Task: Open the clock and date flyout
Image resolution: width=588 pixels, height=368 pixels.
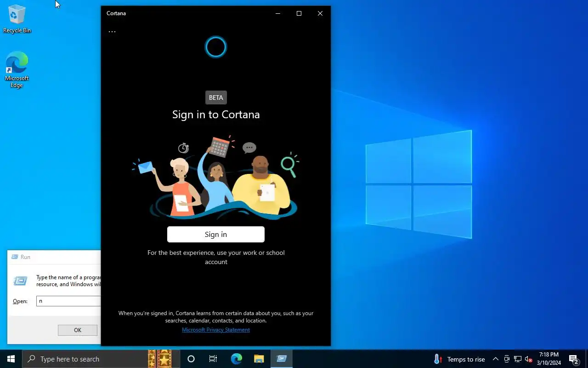Action: tap(549, 359)
